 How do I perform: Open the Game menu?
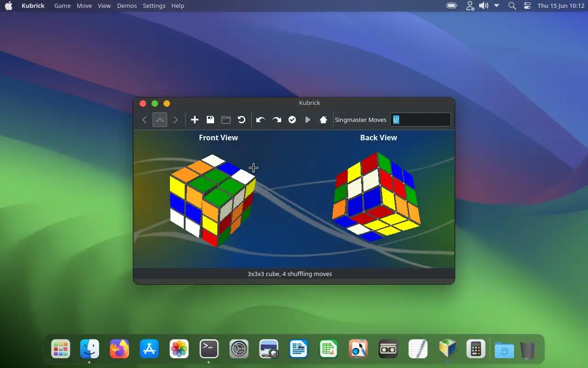(x=62, y=6)
